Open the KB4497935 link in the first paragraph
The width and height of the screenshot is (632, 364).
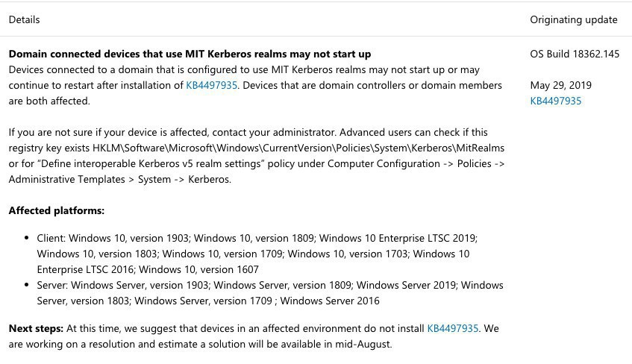[x=211, y=85]
